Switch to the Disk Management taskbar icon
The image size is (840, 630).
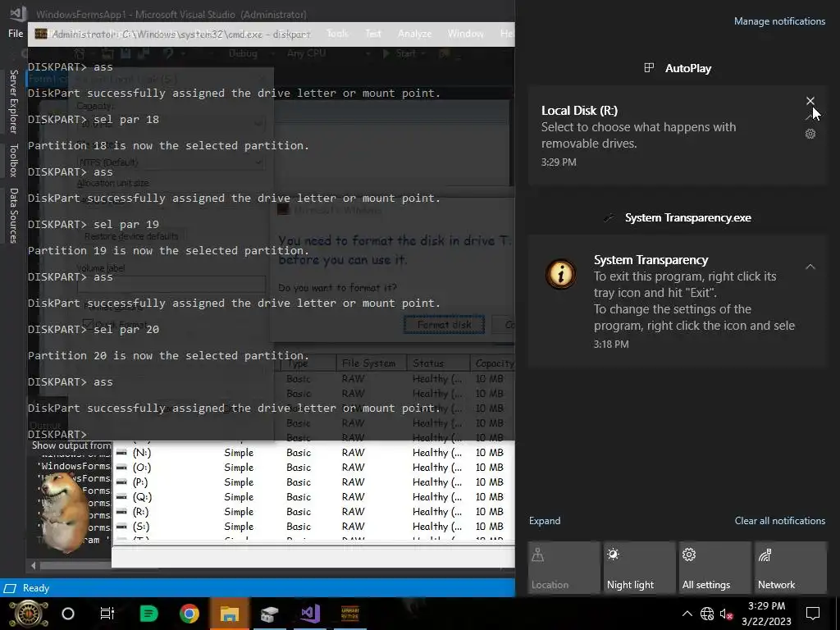pos(269,614)
